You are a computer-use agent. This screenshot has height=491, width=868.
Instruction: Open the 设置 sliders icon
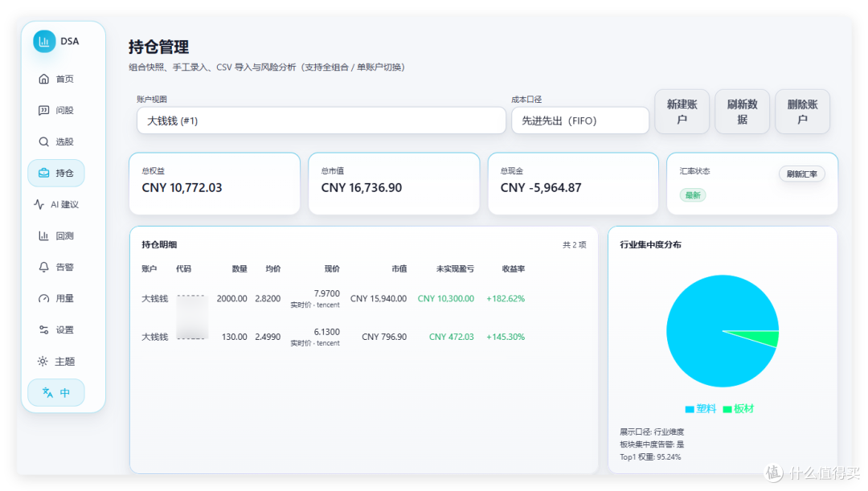(43, 330)
